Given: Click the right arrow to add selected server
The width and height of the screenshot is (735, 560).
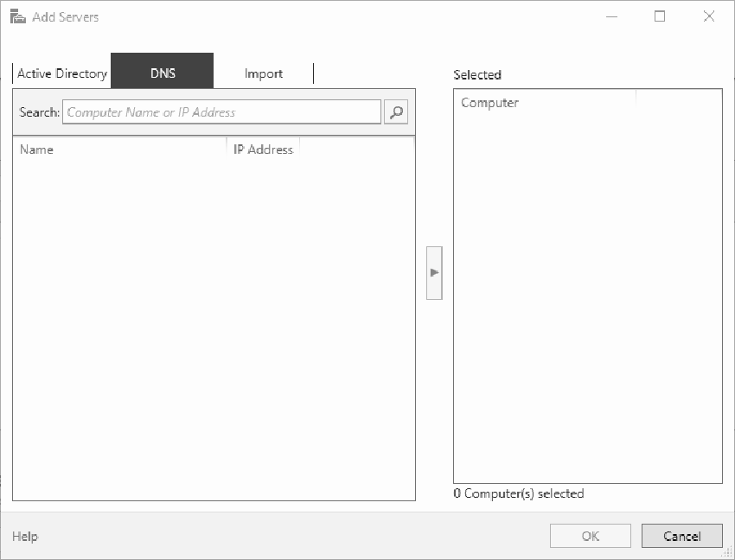Looking at the screenshot, I should tap(434, 272).
